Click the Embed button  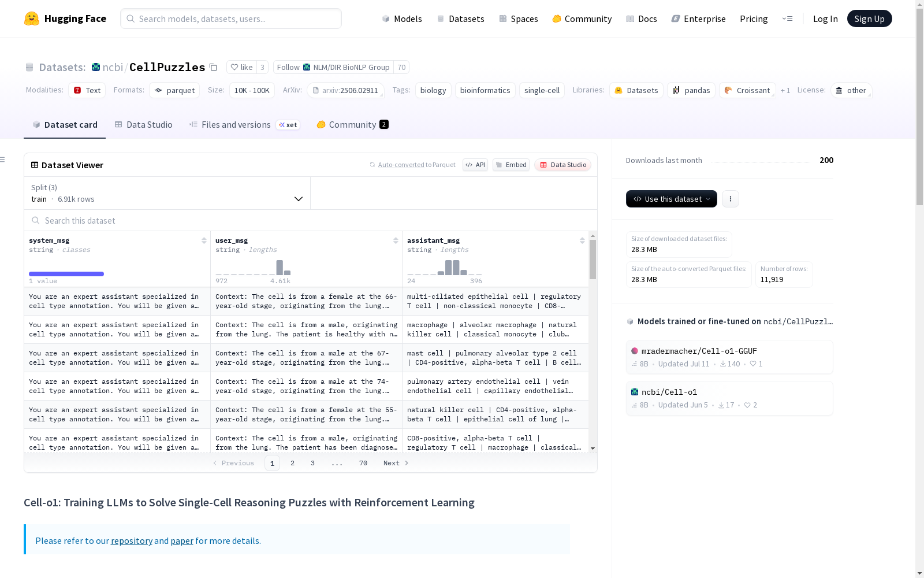pyautogui.click(x=511, y=165)
